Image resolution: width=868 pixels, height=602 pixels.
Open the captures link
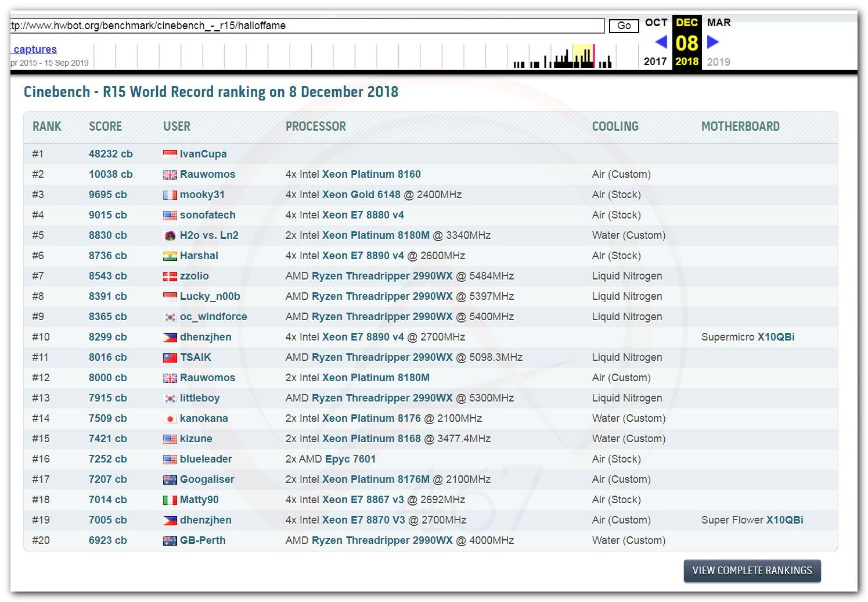pos(35,49)
